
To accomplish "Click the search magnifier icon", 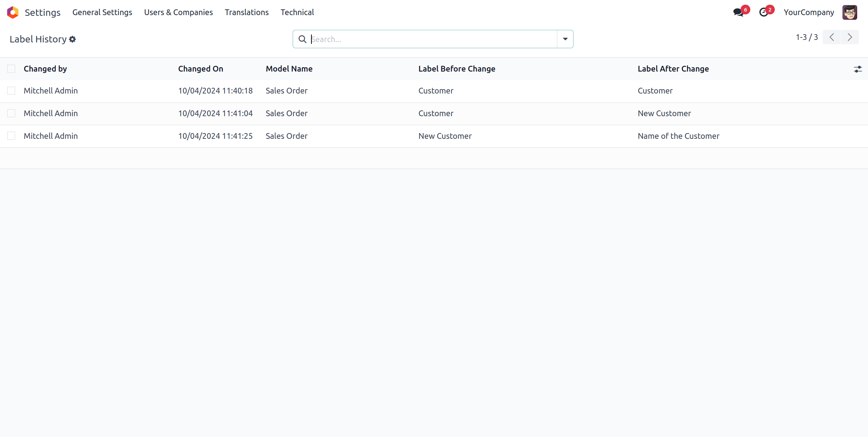I will tap(302, 39).
